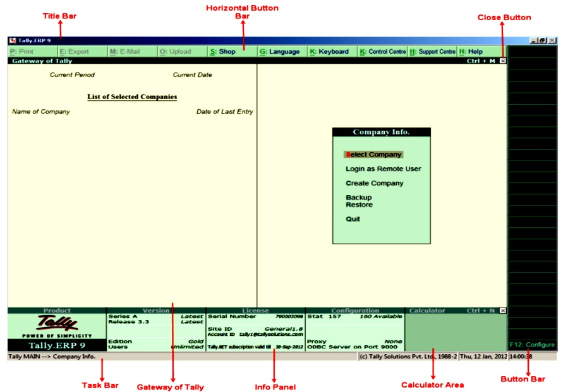Click the O: Upload button
The height and width of the screenshot is (392, 563).
click(183, 52)
